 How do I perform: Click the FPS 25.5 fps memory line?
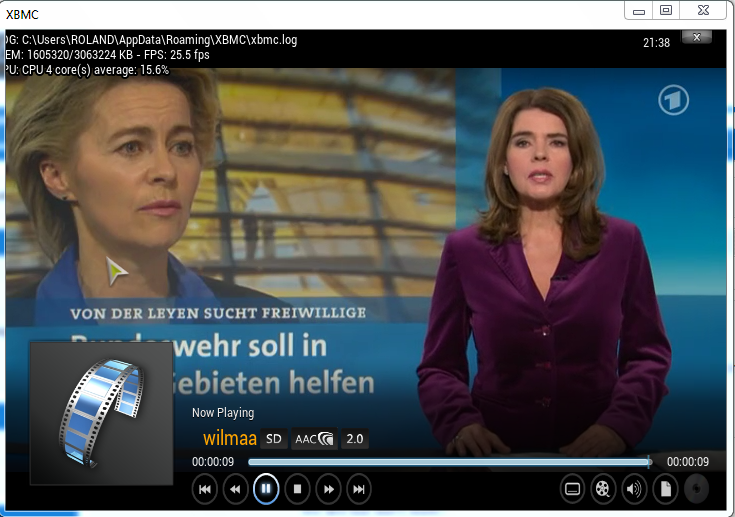pyautogui.click(x=107, y=55)
